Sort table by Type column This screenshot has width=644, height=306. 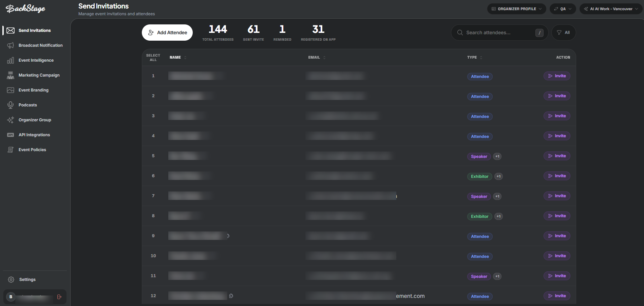point(475,58)
